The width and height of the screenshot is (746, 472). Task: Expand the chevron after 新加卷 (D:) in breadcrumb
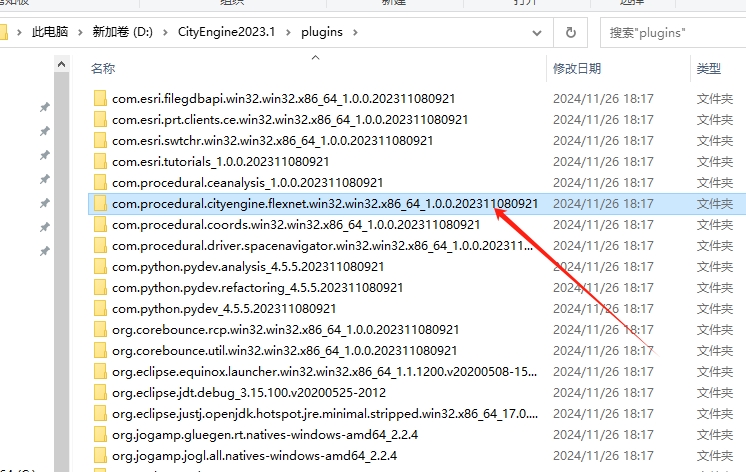click(165, 32)
